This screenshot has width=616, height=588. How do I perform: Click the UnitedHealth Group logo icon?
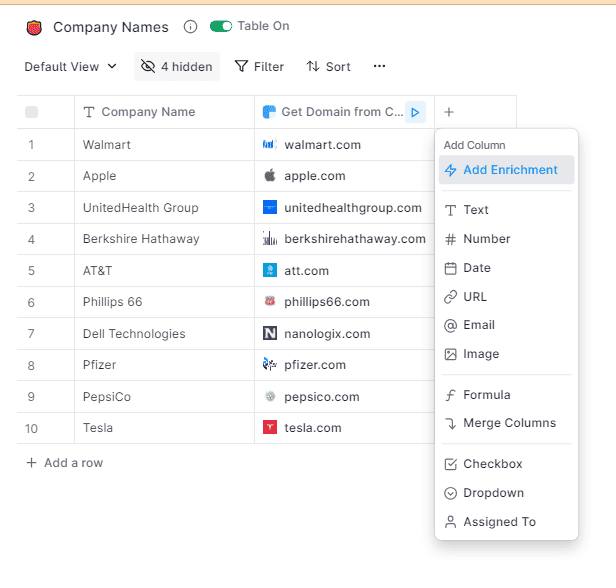click(270, 207)
